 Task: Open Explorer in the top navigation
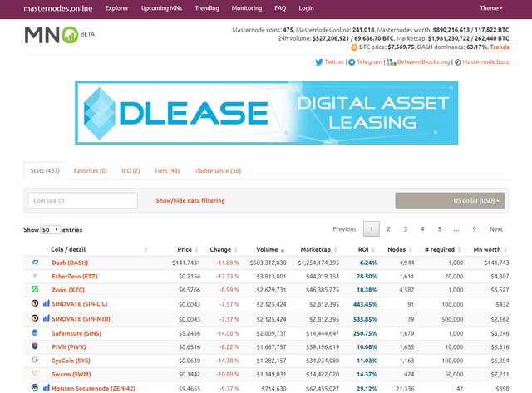pyautogui.click(x=116, y=8)
